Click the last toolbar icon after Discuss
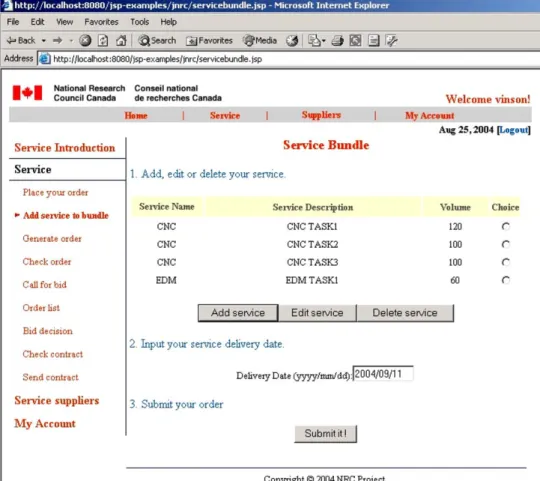This screenshot has height=481, width=540. [392, 41]
